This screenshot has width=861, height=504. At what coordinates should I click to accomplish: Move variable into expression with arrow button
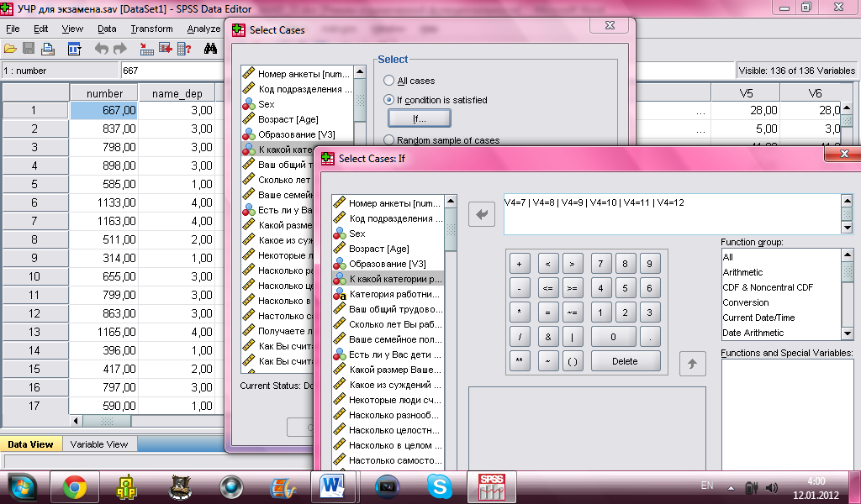tap(482, 214)
